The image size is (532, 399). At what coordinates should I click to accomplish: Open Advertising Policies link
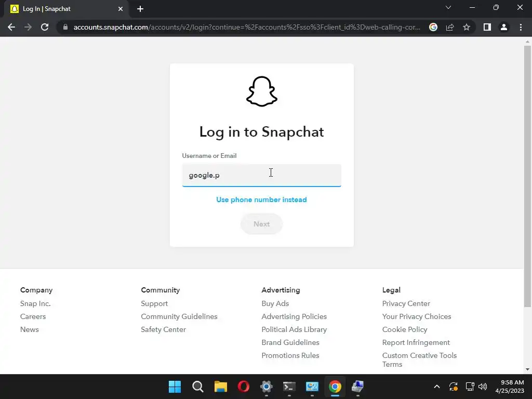(x=294, y=316)
